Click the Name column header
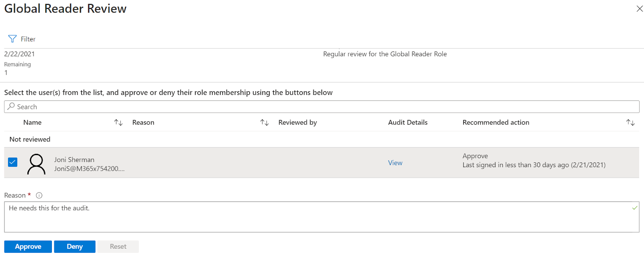This screenshot has height=256, width=644. coord(33,123)
